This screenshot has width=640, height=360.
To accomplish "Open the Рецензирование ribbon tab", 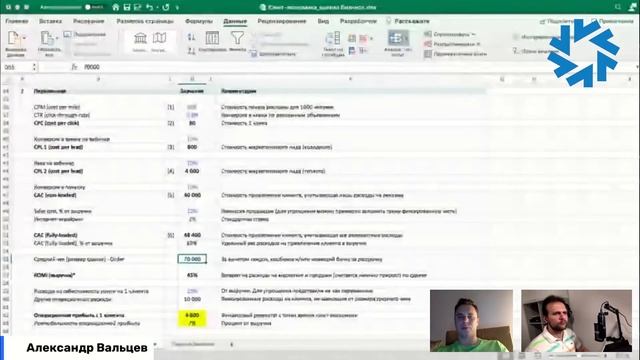I will pos(282,21).
